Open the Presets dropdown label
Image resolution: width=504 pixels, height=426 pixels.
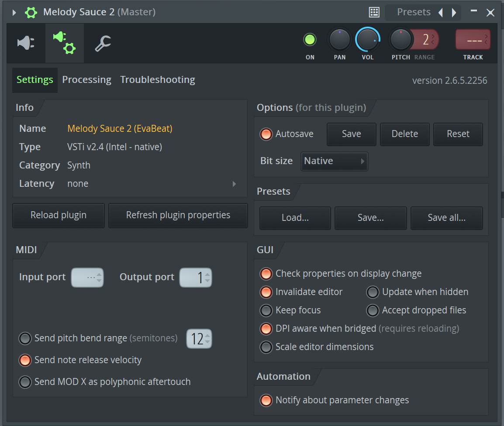(x=414, y=12)
